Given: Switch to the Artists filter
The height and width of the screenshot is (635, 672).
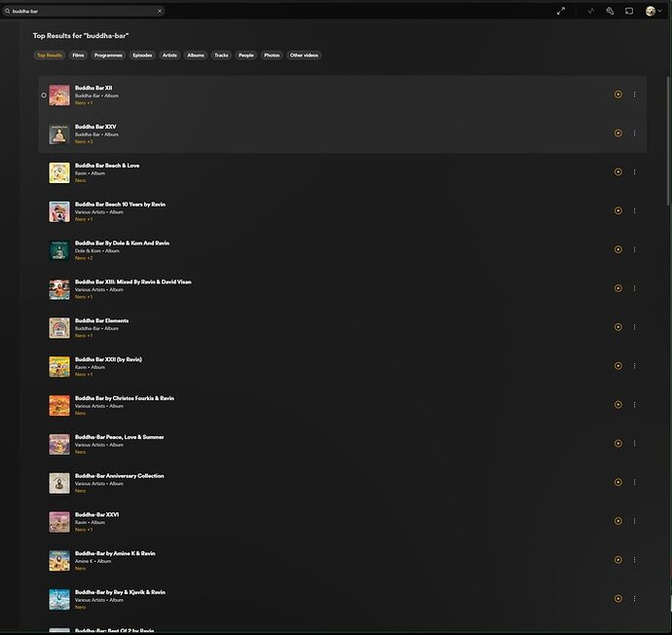Looking at the screenshot, I should tap(169, 56).
